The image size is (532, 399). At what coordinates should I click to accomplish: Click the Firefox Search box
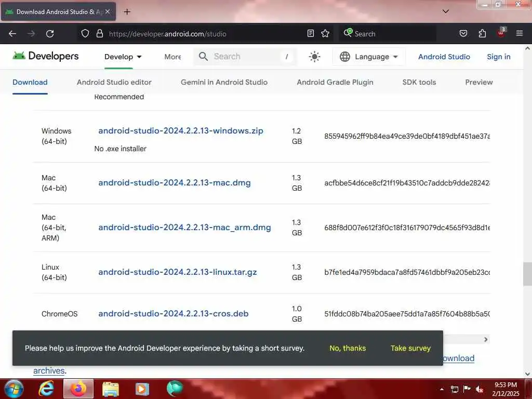click(388, 34)
